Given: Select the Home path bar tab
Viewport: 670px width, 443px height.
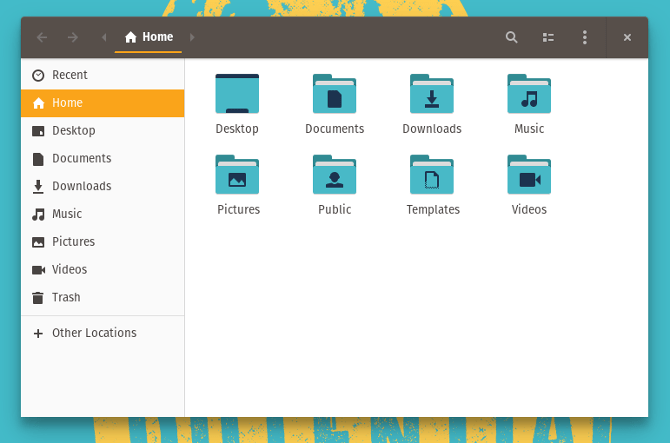Looking at the screenshot, I should pos(148,37).
